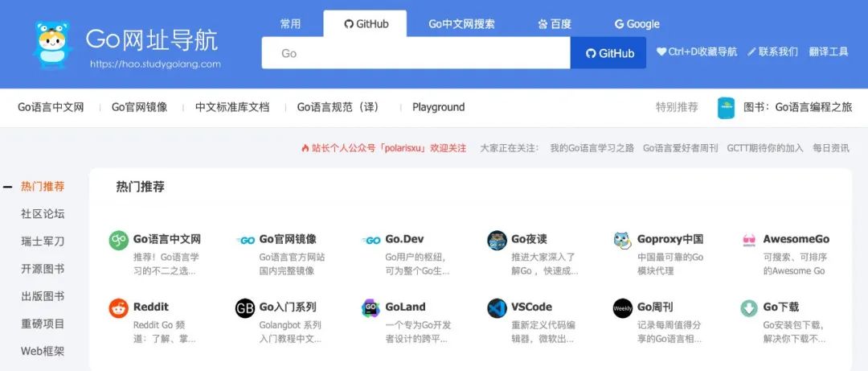868x371 pixels.
Task: Click the Goproxy中国 card title
Action: (670, 239)
